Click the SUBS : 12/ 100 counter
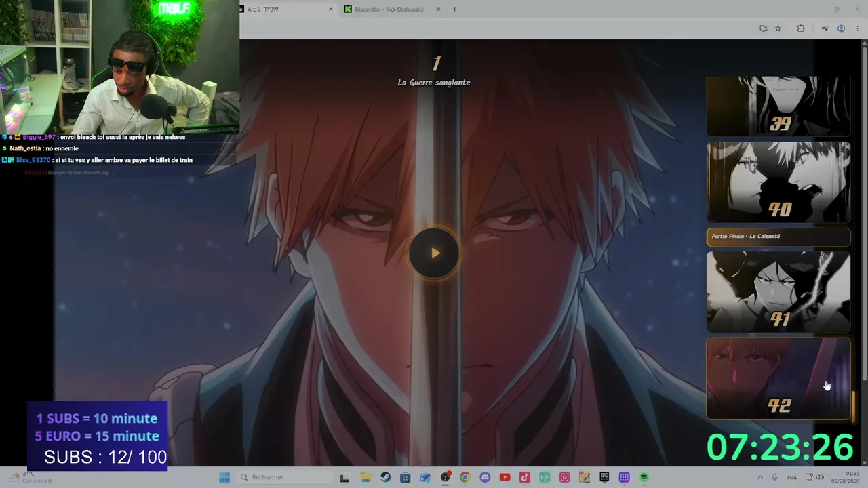The width and height of the screenshot is (868, 488). point(105,457)
